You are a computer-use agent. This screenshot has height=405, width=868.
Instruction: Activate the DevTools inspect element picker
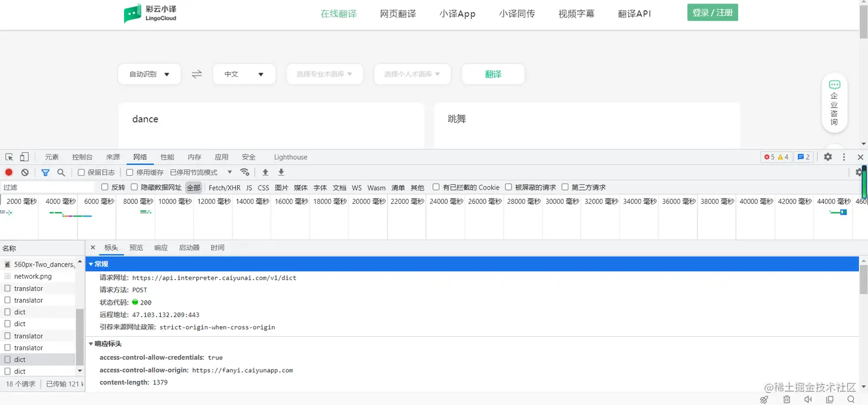(9, 157)
